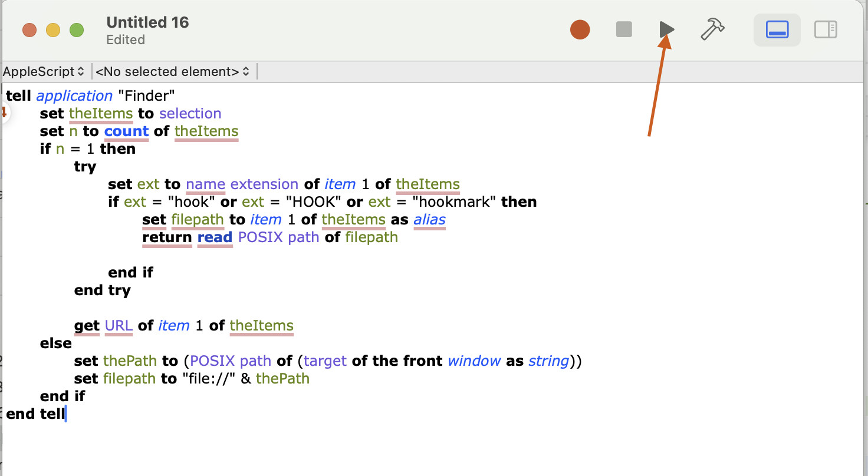Image resolution: width=868 pixels, height=476 pixels.
Task: Expand the No selected element popup
Action: click(x=172, y=72)
